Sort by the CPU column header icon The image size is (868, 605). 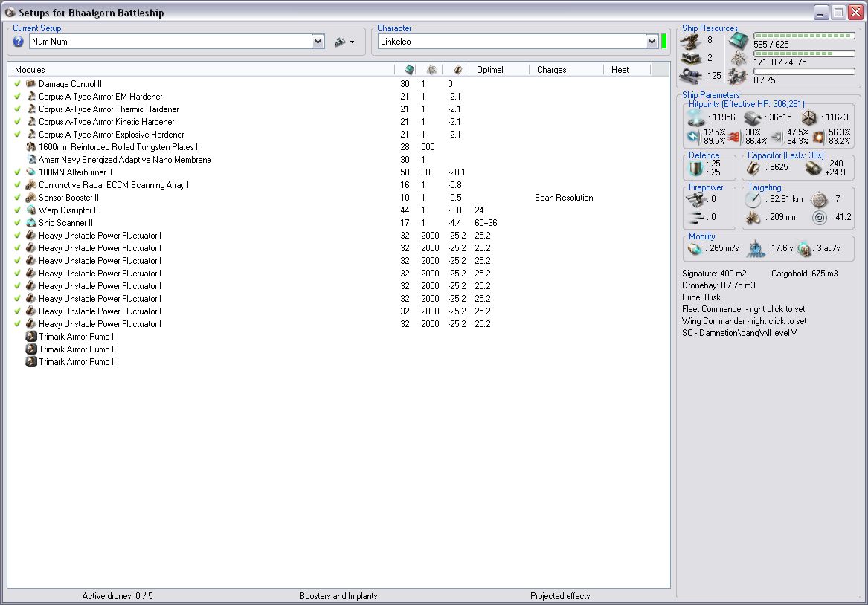tap(409, 70)
